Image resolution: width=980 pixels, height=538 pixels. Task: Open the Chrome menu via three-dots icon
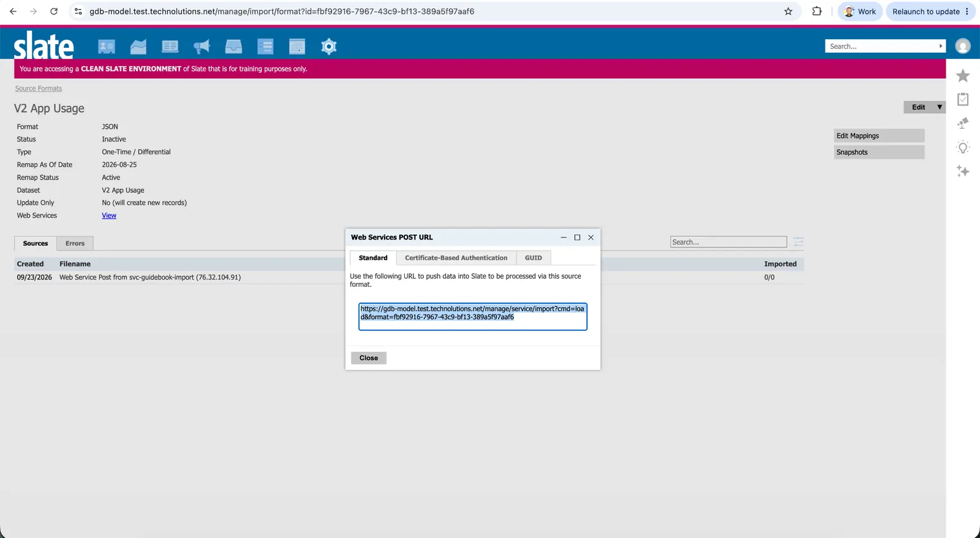(x=967, y=12)
